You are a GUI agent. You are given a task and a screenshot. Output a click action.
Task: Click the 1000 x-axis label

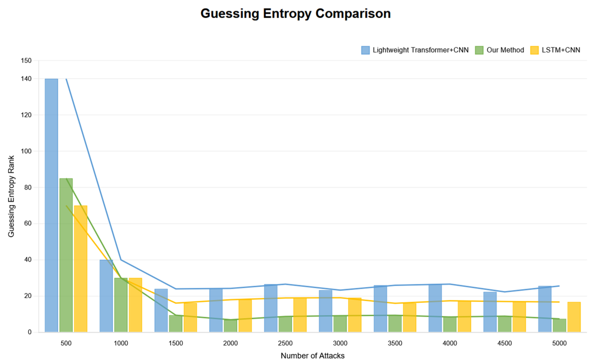click(x=121, y=343)
